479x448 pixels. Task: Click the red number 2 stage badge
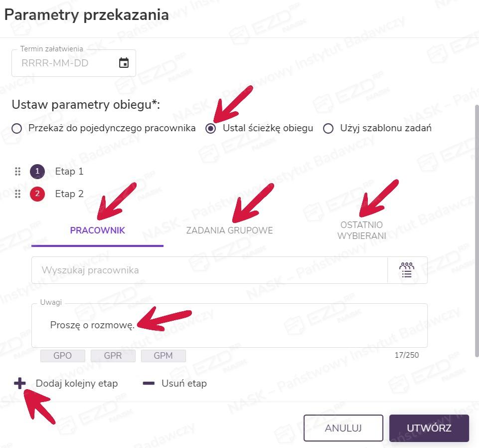tap(37, 194)
